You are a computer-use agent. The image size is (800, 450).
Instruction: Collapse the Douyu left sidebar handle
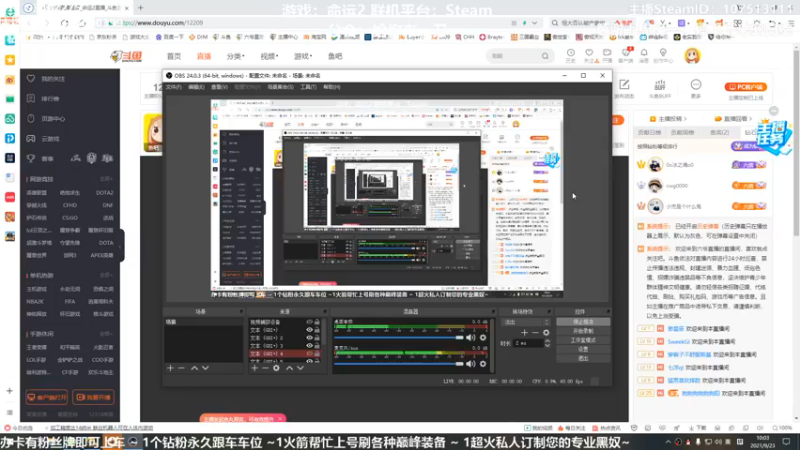121,247
